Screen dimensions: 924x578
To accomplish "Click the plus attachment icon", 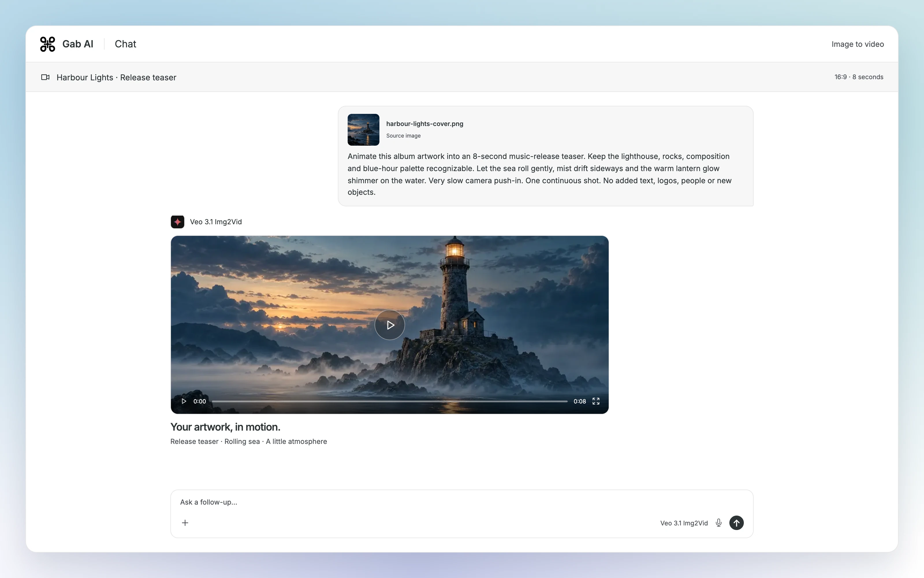I will click(185, 523).
